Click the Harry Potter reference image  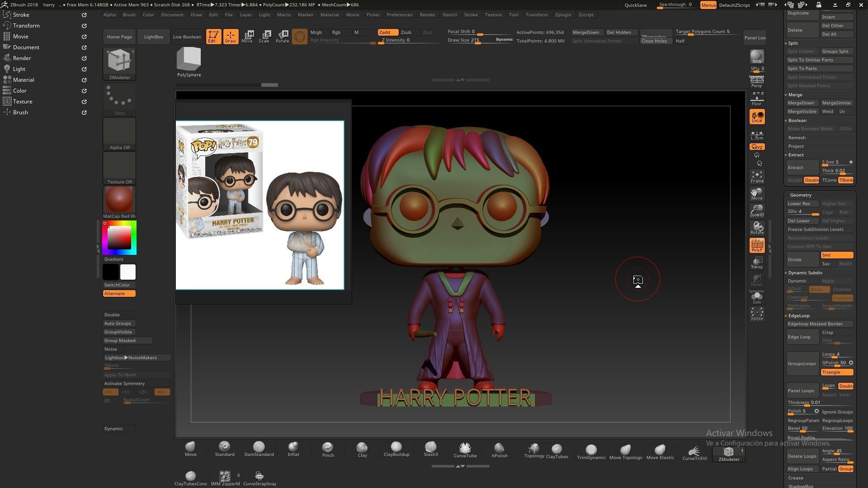(260, 205)
